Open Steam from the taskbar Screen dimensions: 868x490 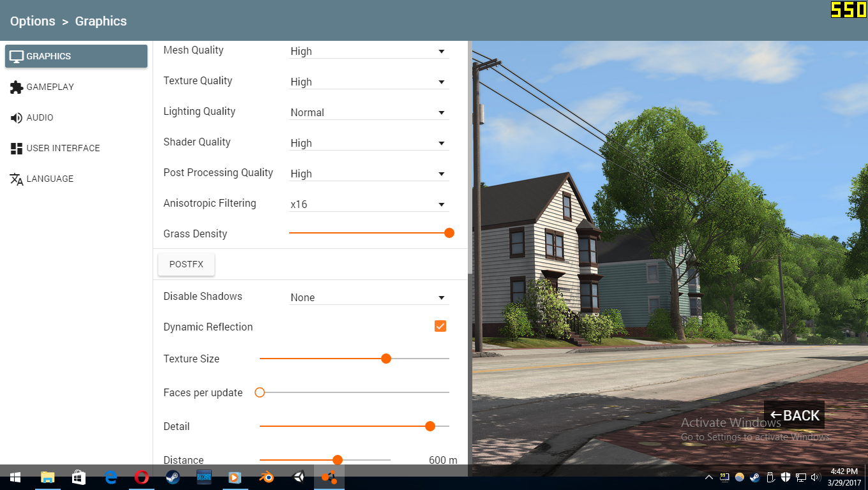pos(172,477)
